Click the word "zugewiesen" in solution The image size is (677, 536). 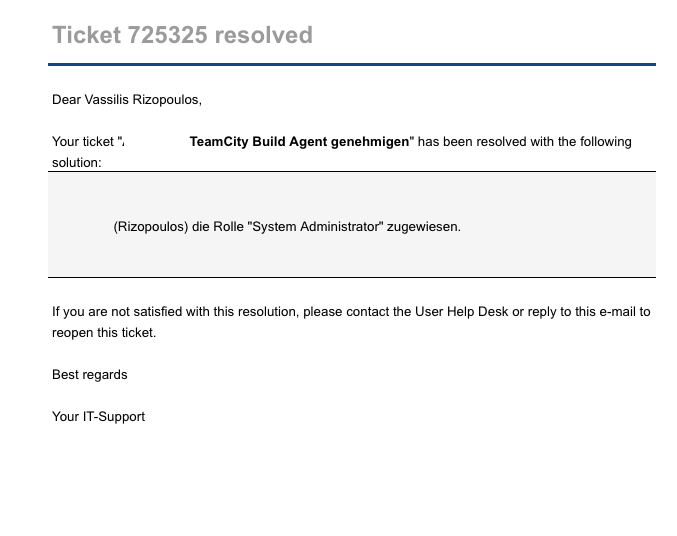tap(422, 227)
